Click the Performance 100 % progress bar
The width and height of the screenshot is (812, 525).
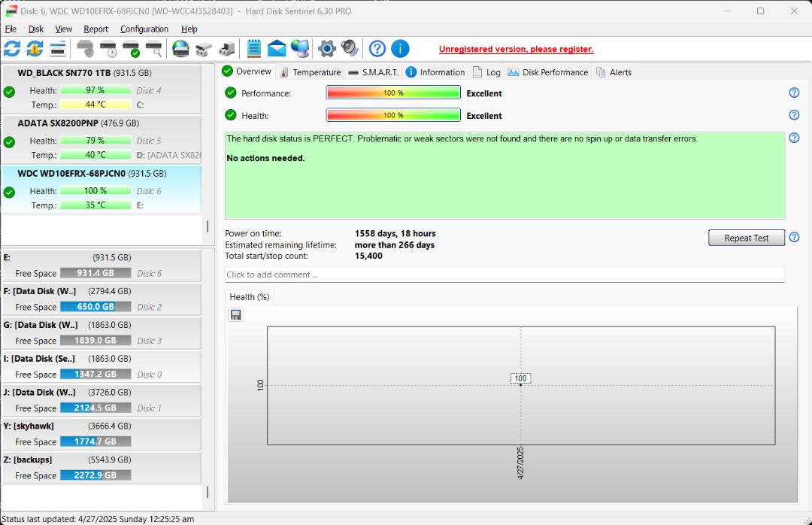393,93
